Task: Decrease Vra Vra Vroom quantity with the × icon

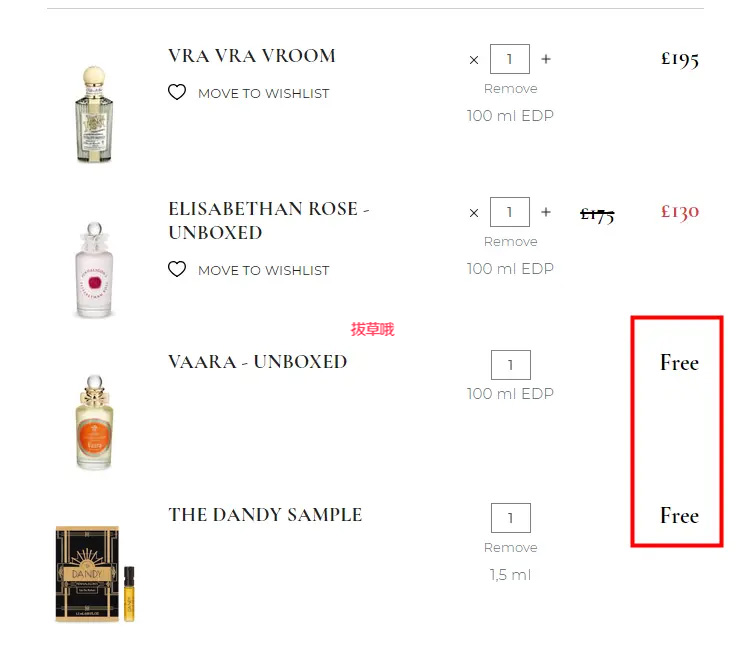Action: [x=474, y=60]
